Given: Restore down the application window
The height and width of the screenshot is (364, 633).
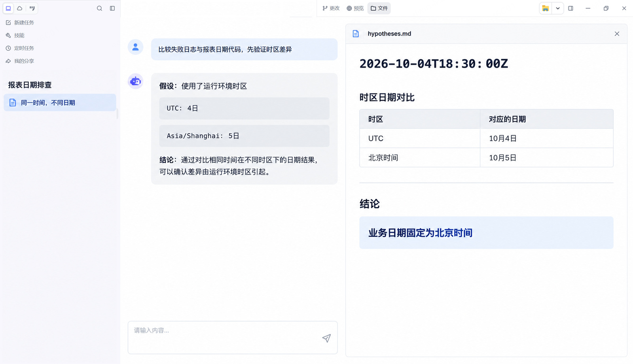Looking at the screenshot, I should 606,8.
